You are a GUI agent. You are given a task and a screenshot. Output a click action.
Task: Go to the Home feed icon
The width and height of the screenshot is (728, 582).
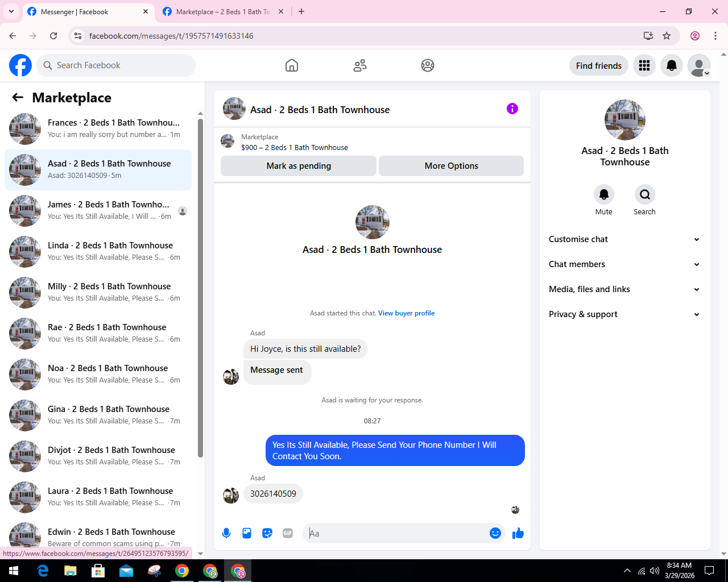[292, 65]
